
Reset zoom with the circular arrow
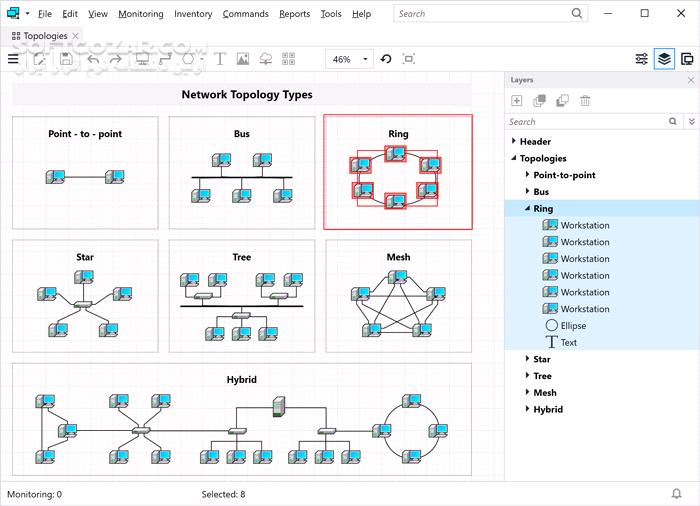pos(386,59)
